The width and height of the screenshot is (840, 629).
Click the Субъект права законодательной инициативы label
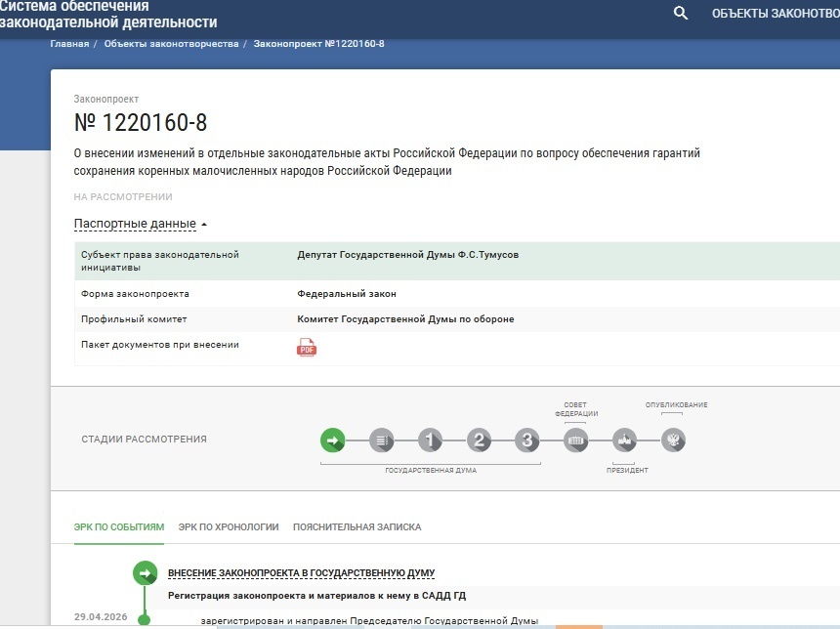pyautogui.click(x=159, y=261)
